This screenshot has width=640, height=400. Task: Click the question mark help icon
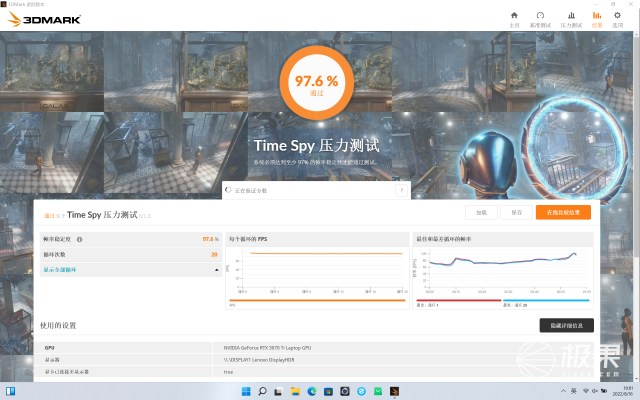tap(402, 190)
